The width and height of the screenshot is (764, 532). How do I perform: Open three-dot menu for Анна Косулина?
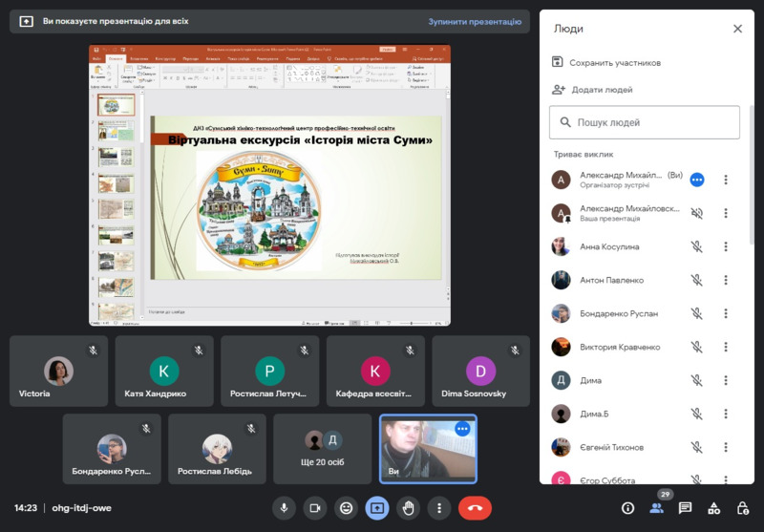[x=726, y=246]
